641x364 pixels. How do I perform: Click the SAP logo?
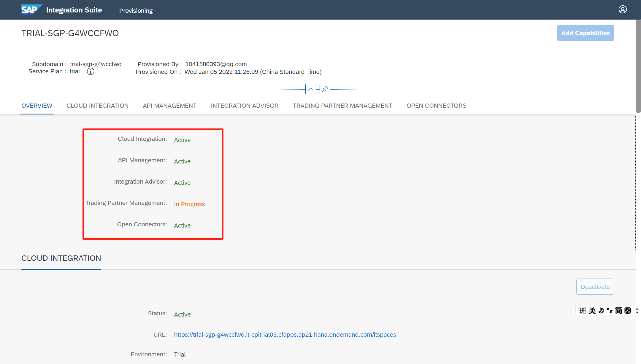pos(31,9)
